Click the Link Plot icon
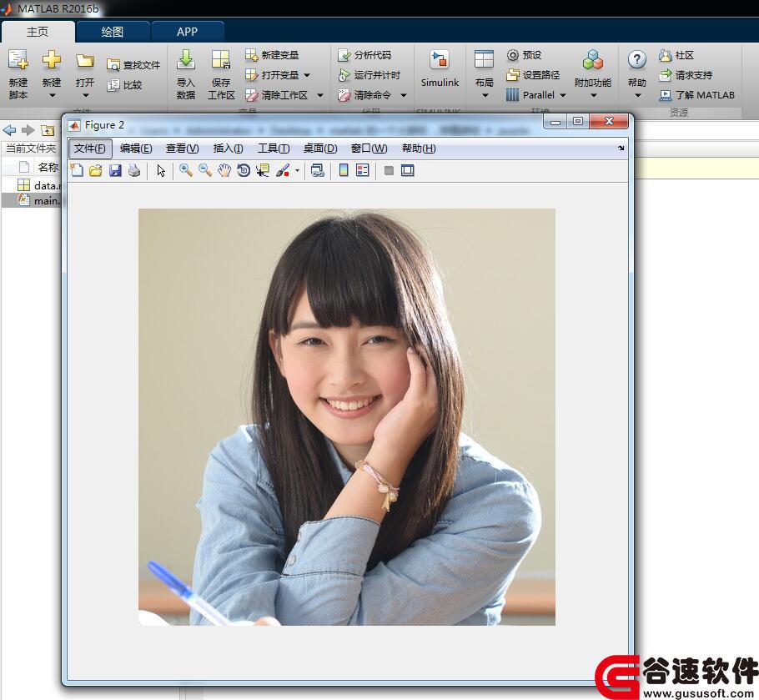The height and width of the screenshot is (700, 759). click(318, 170)
